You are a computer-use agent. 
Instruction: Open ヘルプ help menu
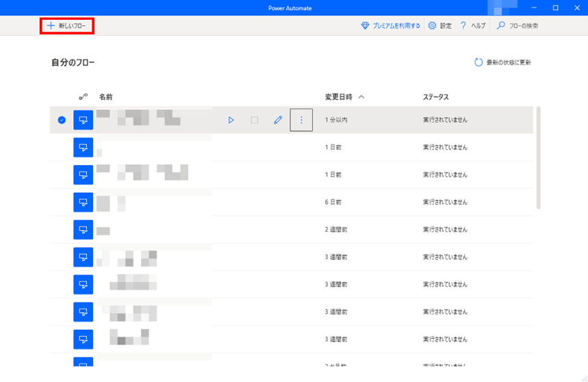pos(473,26)
